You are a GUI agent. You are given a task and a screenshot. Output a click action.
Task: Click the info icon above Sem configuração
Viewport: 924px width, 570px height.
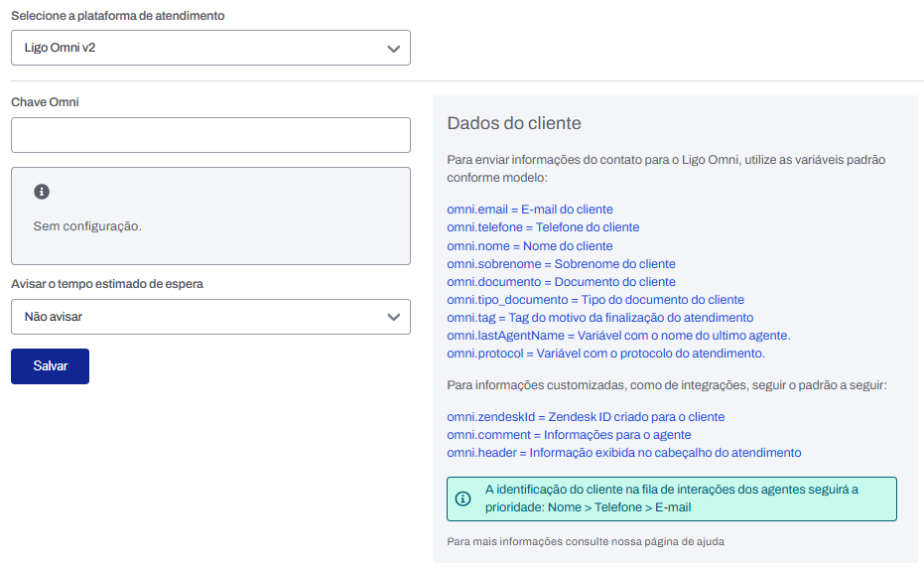42,192
